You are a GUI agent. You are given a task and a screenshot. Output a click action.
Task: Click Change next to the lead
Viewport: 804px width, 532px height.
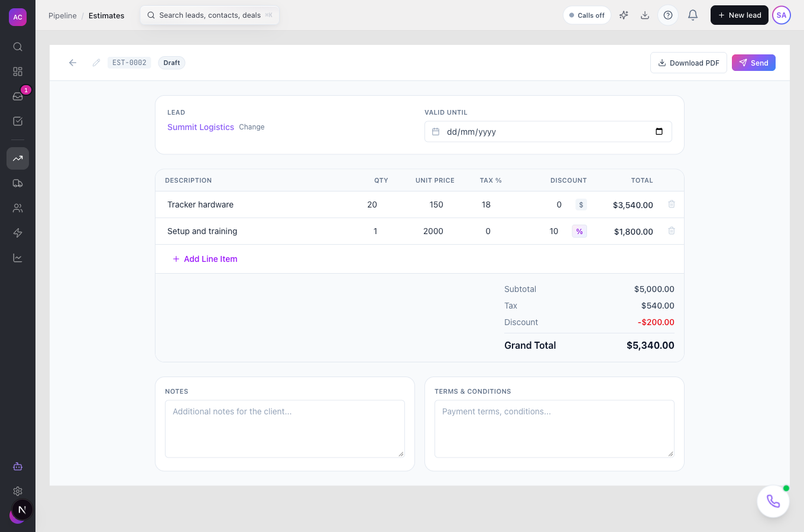coord(252,127)
